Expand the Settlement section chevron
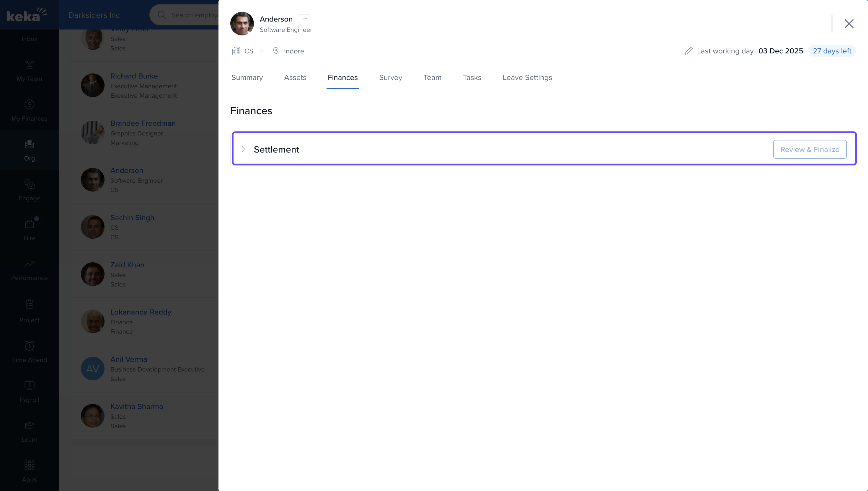The height and width of the screenshot is (491, 868). pos(243,149)
